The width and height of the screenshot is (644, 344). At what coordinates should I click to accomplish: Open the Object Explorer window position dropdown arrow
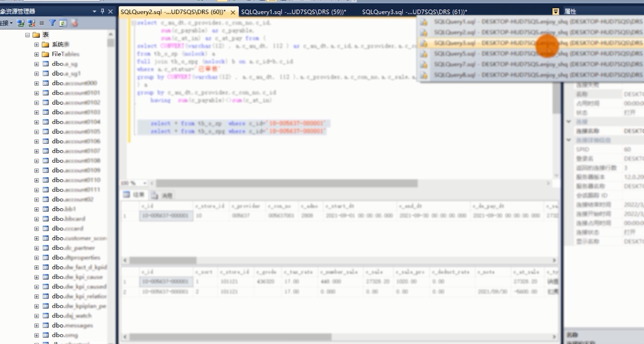point(95,11)
